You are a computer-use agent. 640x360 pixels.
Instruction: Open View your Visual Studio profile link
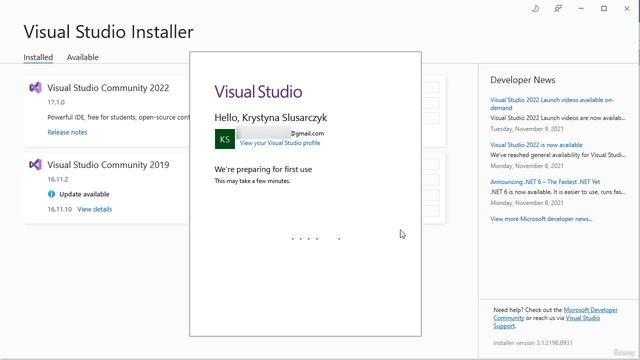(x=280, y=143)
